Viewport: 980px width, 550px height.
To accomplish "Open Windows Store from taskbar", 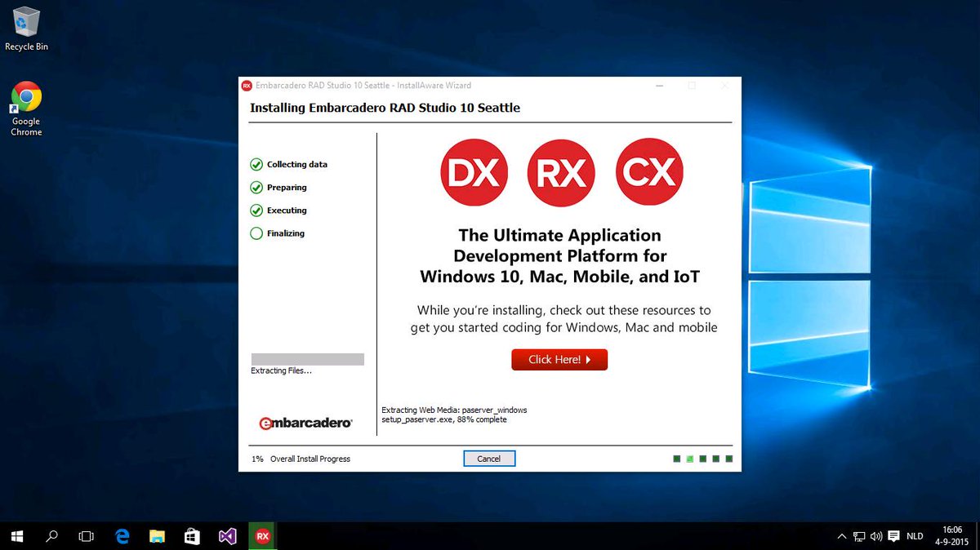I will [193, 536].
